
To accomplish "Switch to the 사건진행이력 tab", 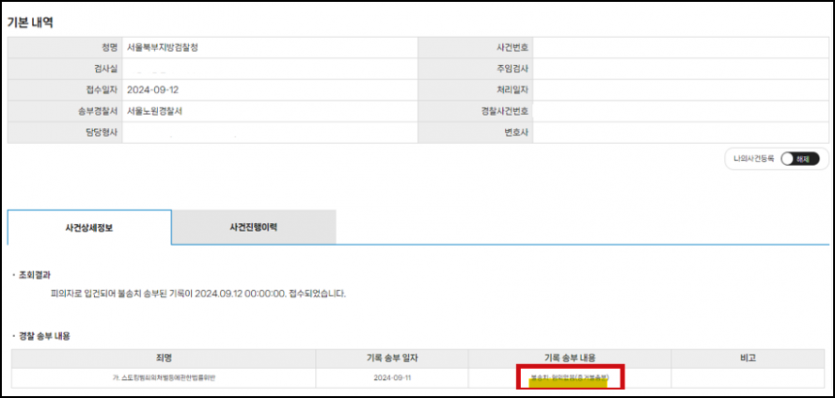I will [253, 227].
